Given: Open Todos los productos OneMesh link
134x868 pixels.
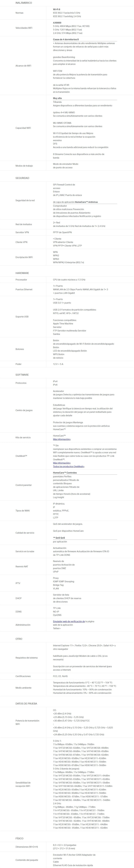Looking at the screenshot, I should 68,466.
